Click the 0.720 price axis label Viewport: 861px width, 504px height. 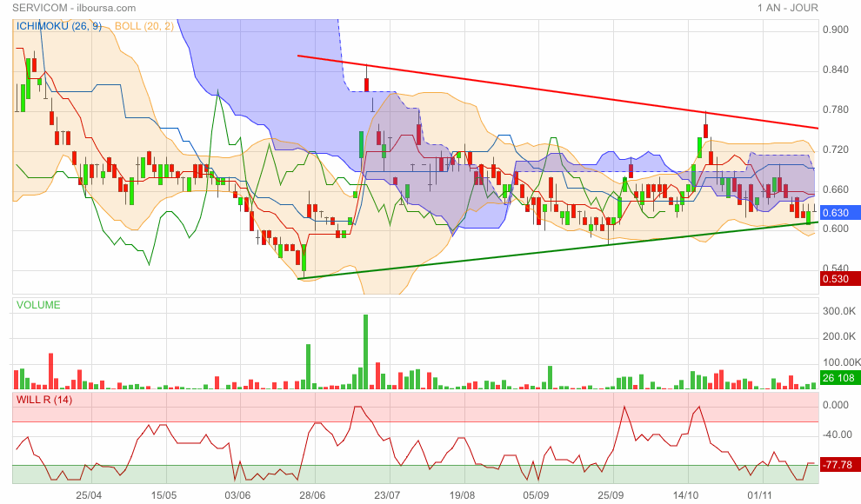(x=836, y=149)
